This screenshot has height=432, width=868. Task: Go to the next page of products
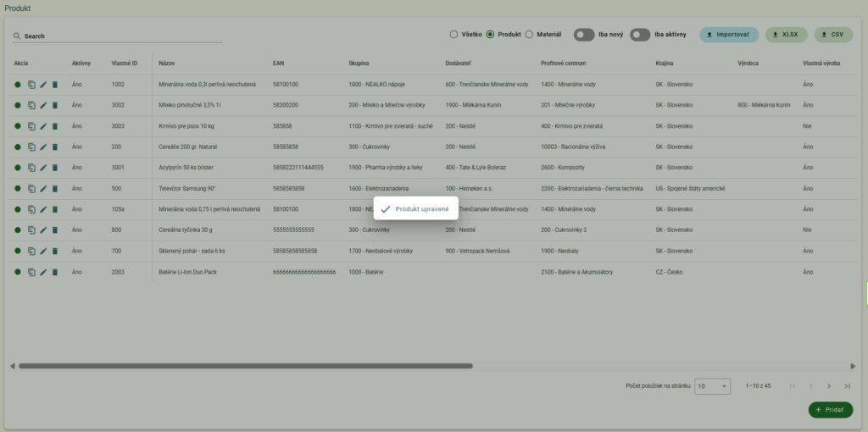[x=829, y=386]
